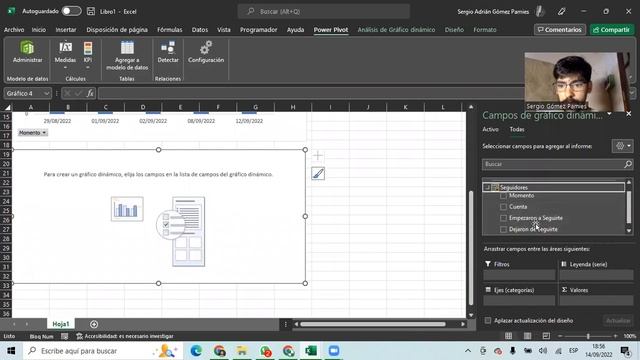Click the insert function fx icon
Screen dimensions: 640x360
[90, 93]
